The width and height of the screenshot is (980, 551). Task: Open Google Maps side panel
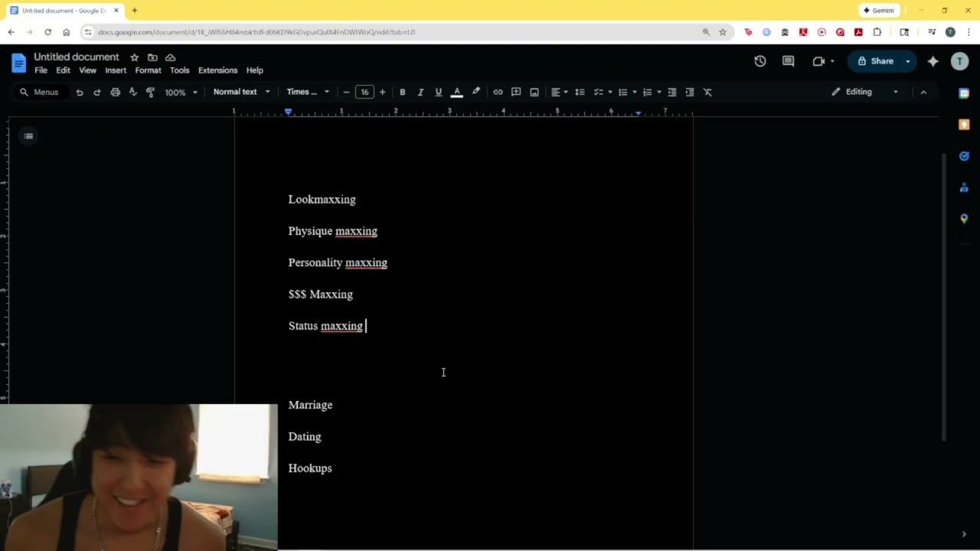click(964, 219)
